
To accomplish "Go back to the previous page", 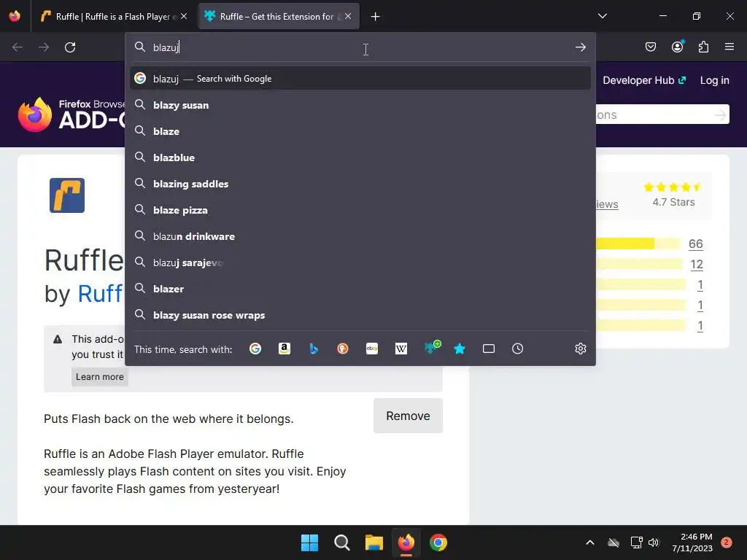I will [x=18, y=47].
